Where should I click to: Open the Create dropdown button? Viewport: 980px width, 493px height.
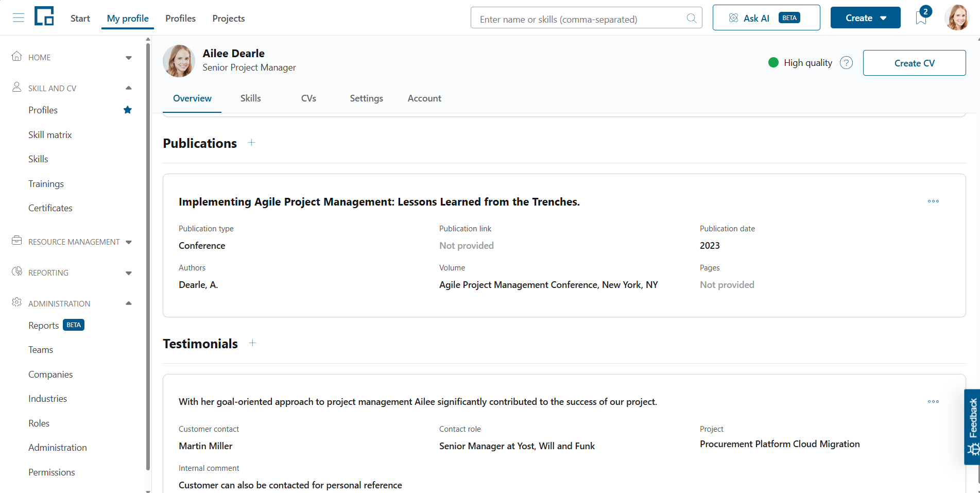pyautogui.click(x=865, y=18)
